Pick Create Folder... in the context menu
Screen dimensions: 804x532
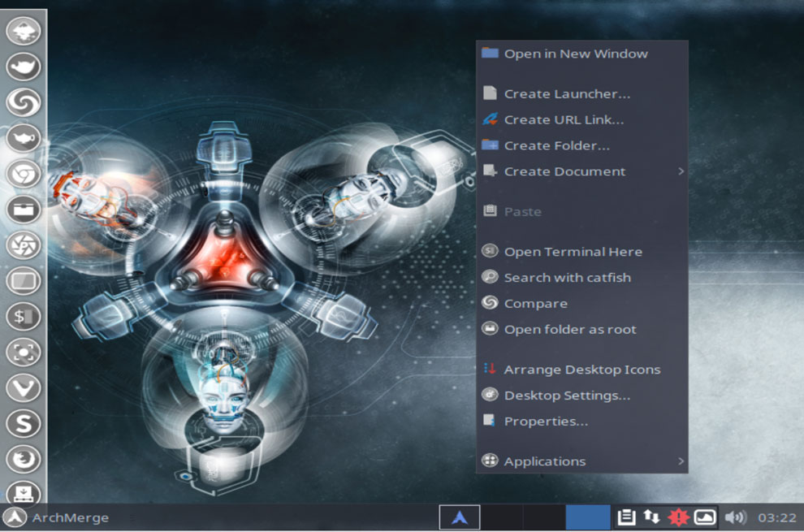(582, 145)
